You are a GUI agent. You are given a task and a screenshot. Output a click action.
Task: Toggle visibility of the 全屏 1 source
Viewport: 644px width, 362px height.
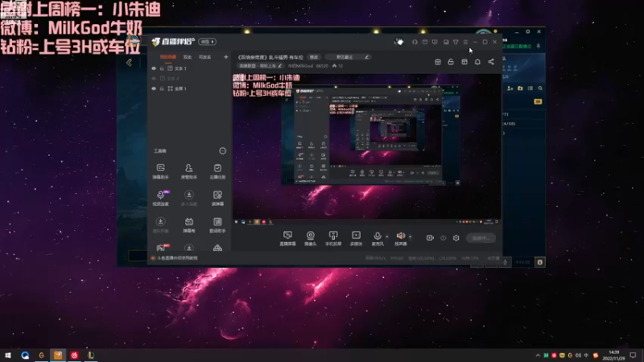pos(154,88)
